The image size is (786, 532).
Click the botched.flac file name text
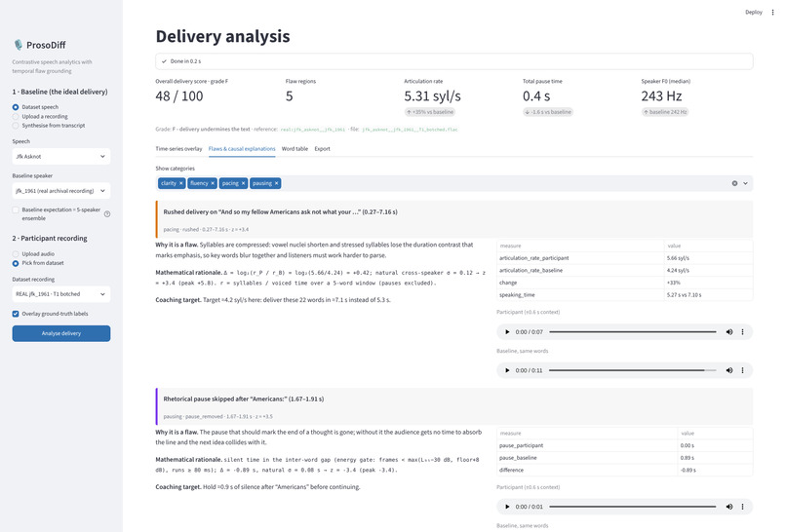(x=410, y=130)
